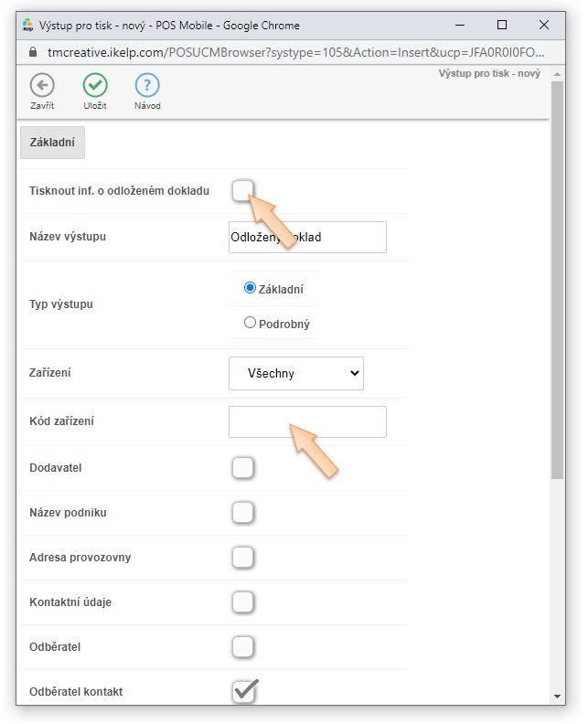Viewport: 588px width, 724px height.
Task: Click the Název výstupu text field
Action: point(307,237)
